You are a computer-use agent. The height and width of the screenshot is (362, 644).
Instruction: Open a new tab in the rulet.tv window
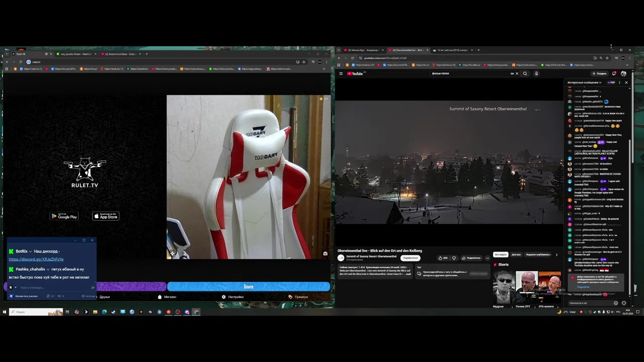(x=146, y=54)
